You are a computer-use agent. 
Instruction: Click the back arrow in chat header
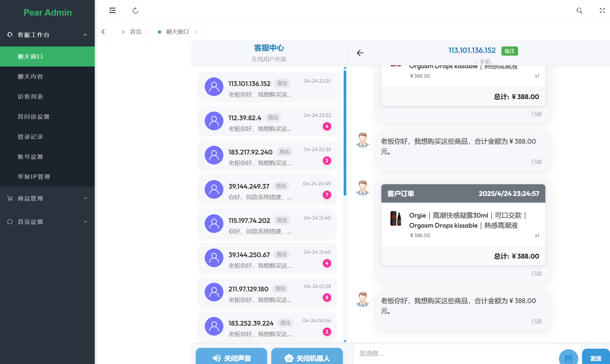(360, 53)
